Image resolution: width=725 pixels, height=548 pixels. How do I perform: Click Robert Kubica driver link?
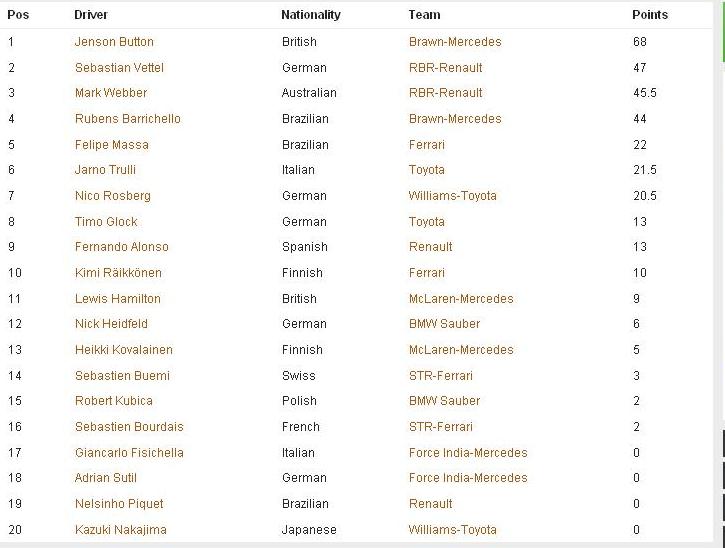click(x=114, y=401)
